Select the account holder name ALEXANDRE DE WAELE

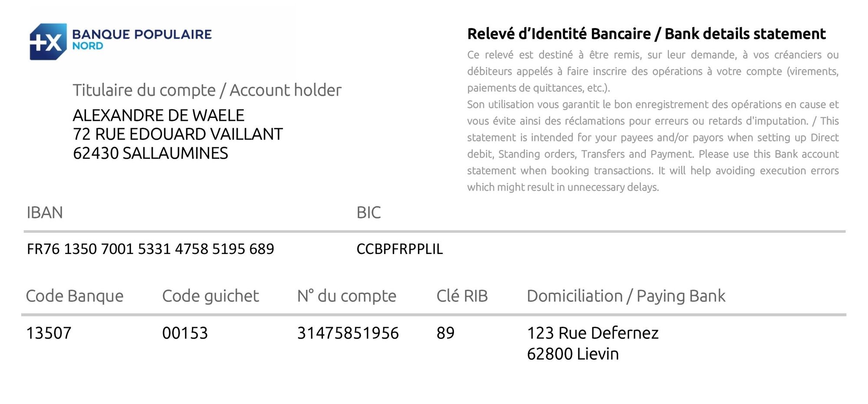tap(158, 115)
